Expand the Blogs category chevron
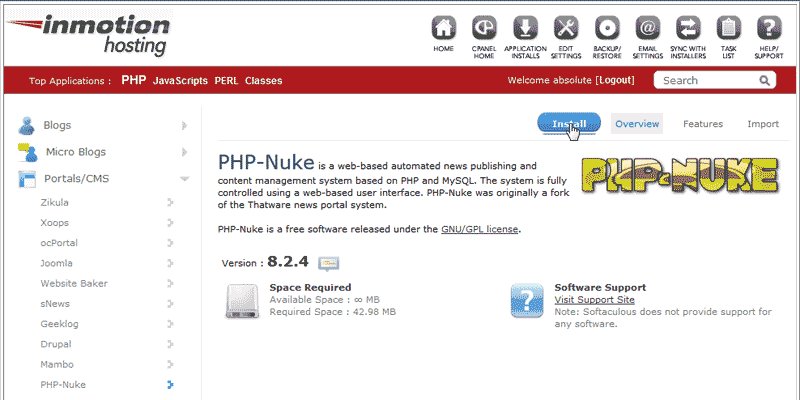This screenshot has width=800, height=400. pos(184,125)
